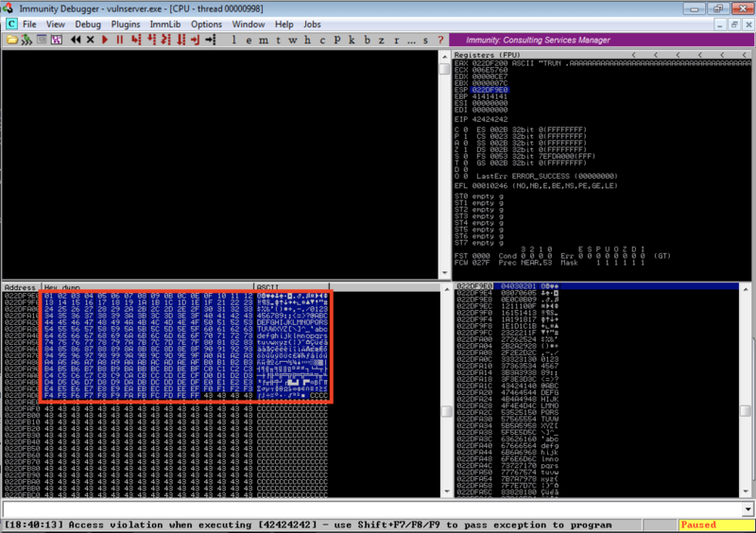Open the ImmLib menu
Screen dimensions: 756x533
tap(164, 25)
